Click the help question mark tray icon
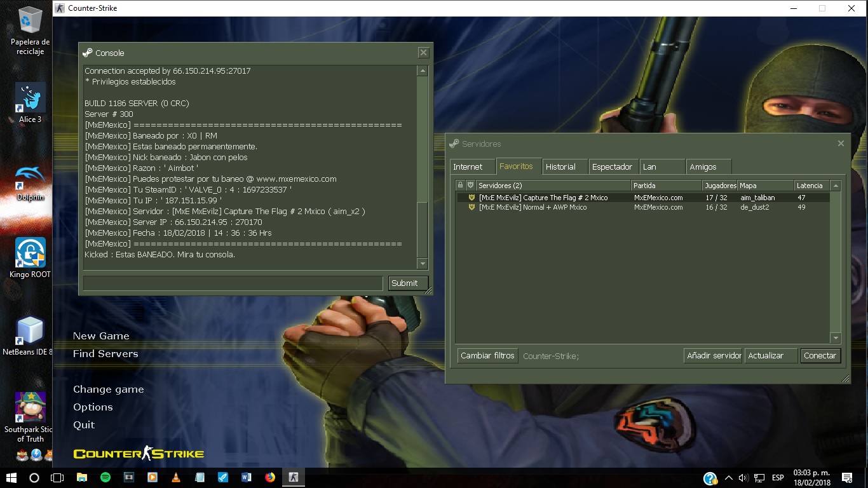This screenshot has height=488, width=868. coord(710,478)
